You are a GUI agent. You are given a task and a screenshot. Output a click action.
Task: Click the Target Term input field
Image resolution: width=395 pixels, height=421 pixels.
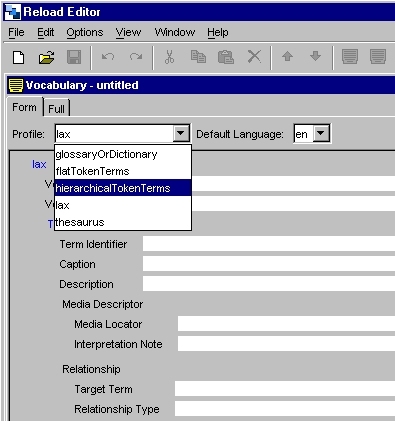(x=285, y=389)
